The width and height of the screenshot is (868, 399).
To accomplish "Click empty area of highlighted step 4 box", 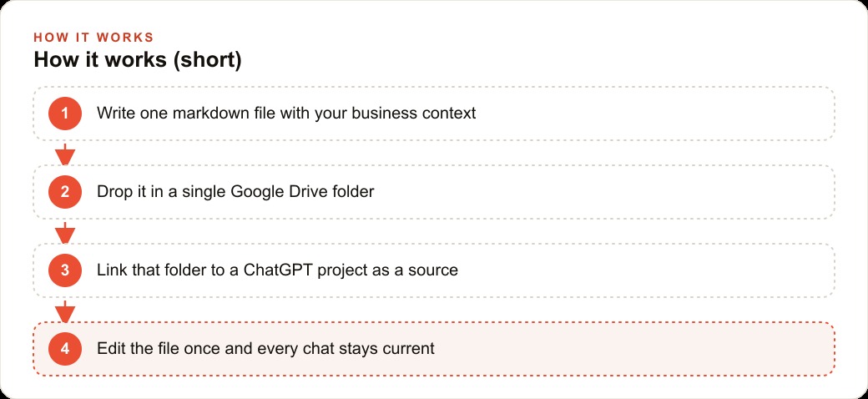I will pos(637,349).
